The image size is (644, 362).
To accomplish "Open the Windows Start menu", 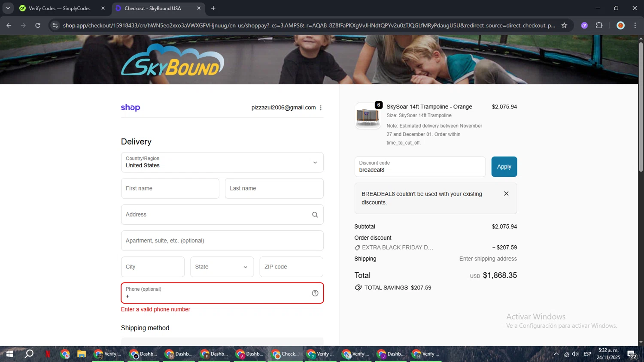I will 9,354.
